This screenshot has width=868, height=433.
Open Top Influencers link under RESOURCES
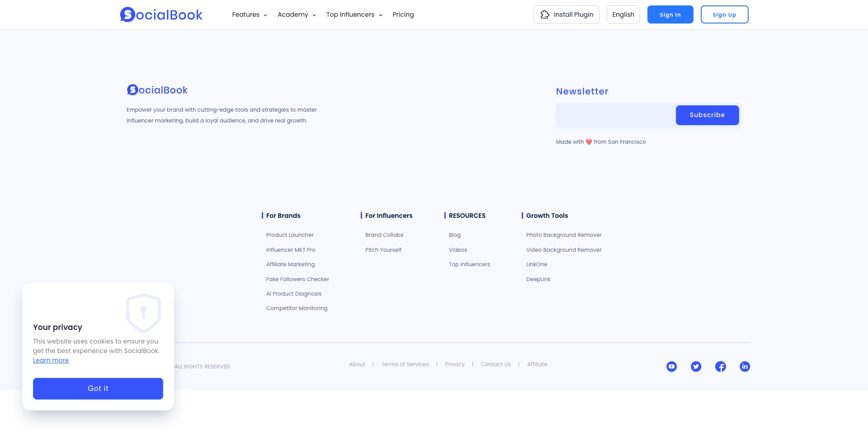[x=469, y=264]
